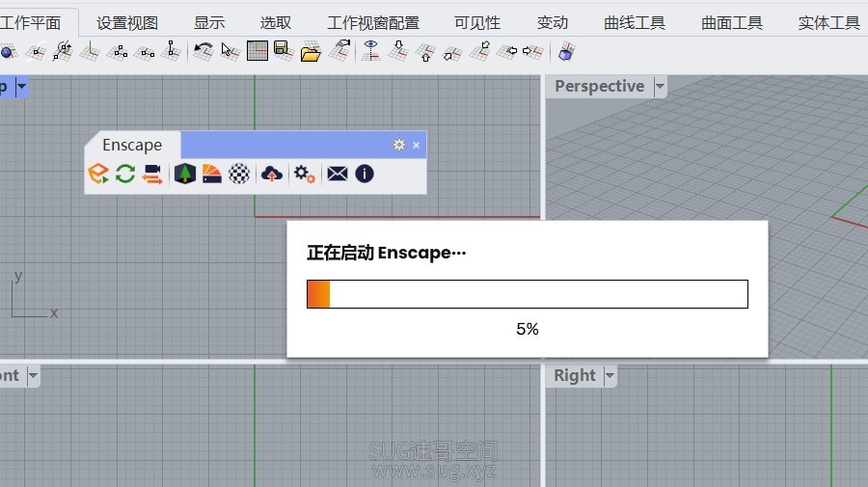Click Save CPlane by name disk icon

[x=284, y=51]
